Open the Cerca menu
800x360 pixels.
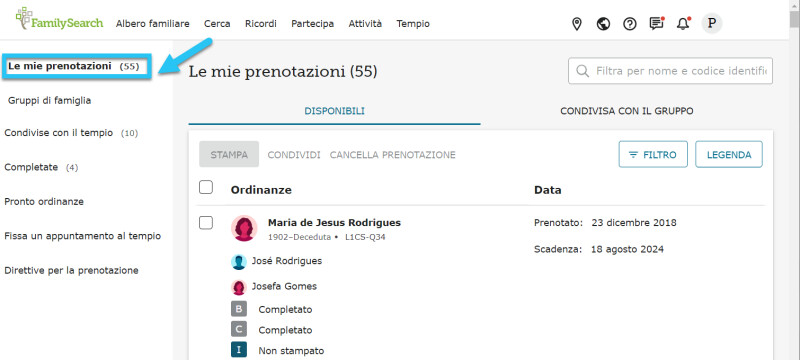click(217, 23)
